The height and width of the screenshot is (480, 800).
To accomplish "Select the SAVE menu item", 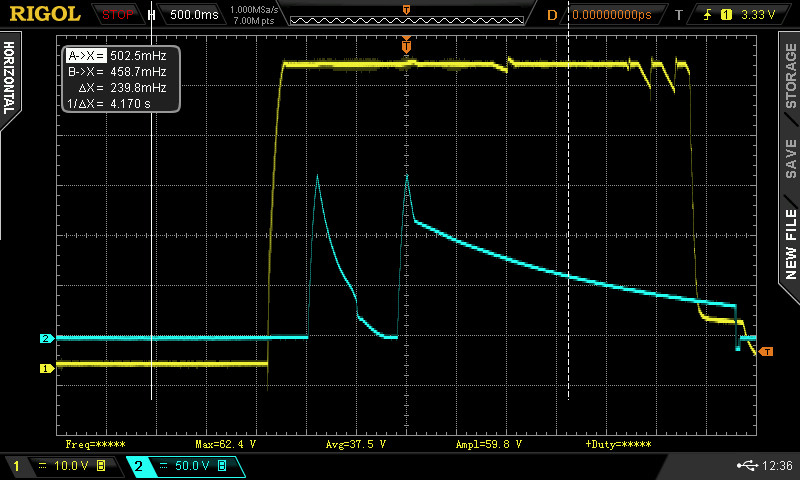I will (x=790, y=159).
